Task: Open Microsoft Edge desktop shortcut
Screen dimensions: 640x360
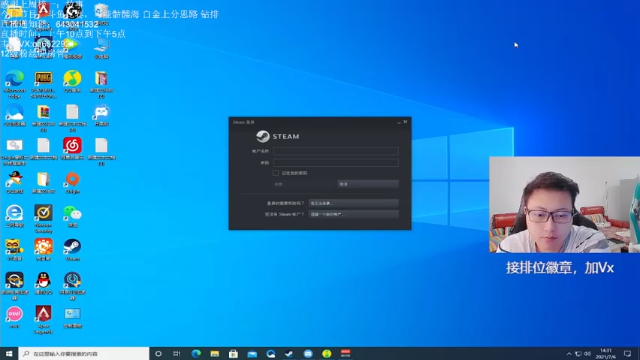Action: pos(15,84)
